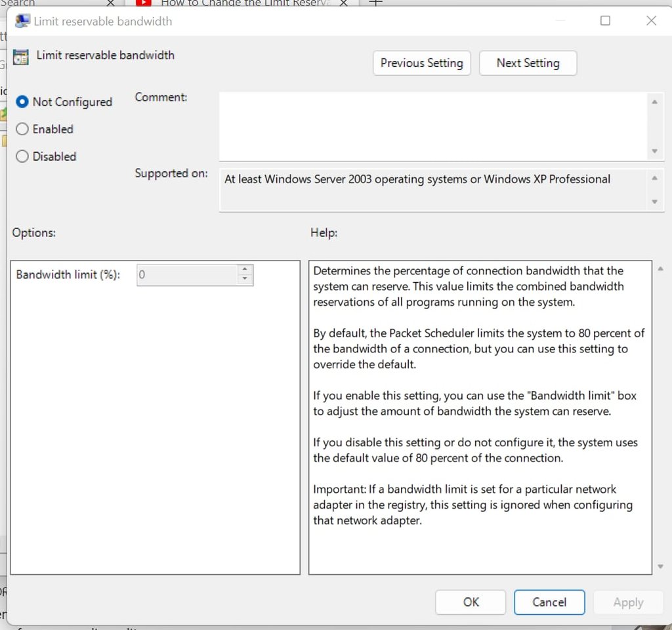Maximize the Limit reservable bandwidth window

coord(605,21)
